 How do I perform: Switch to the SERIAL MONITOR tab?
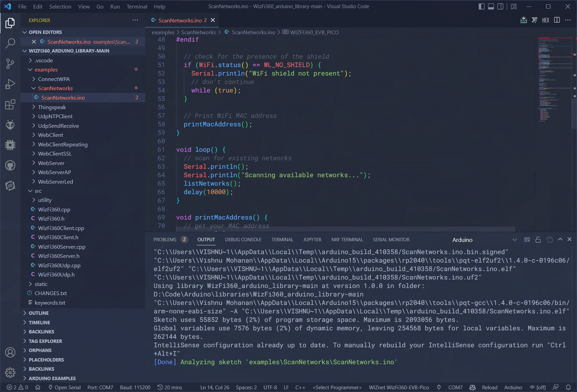click(391, 240)
